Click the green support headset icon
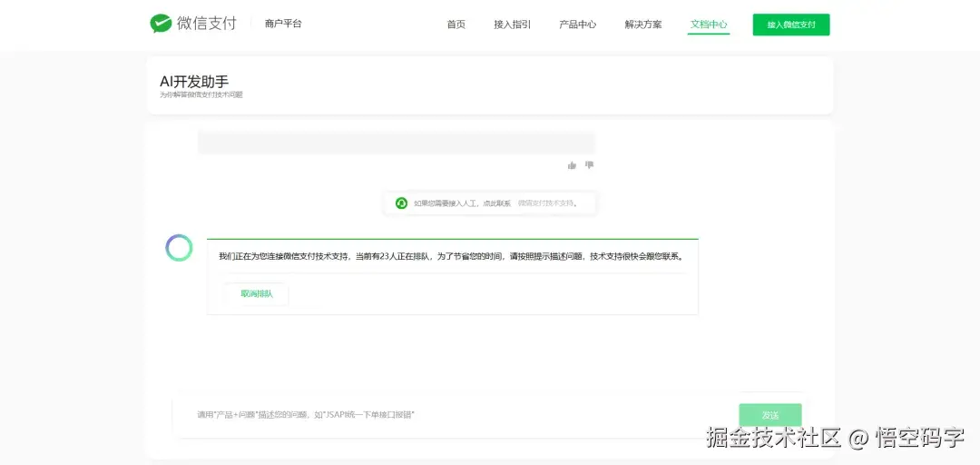 (401, 203)
